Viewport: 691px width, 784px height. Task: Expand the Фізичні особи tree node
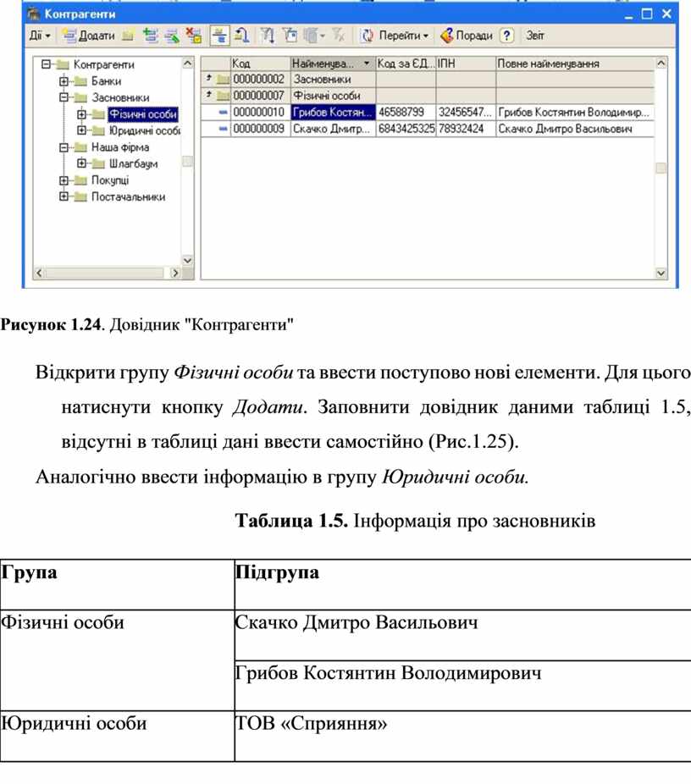[81, 114]
